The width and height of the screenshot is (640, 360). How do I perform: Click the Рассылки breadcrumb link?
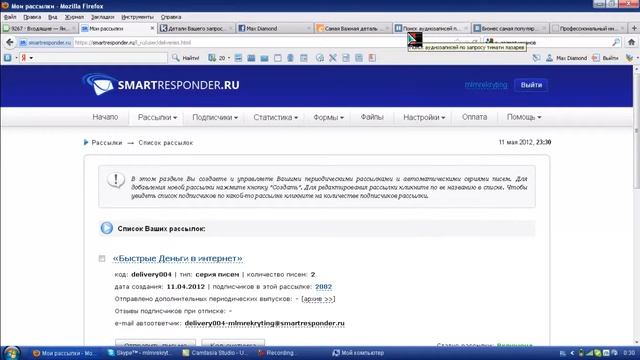point(107,142)
